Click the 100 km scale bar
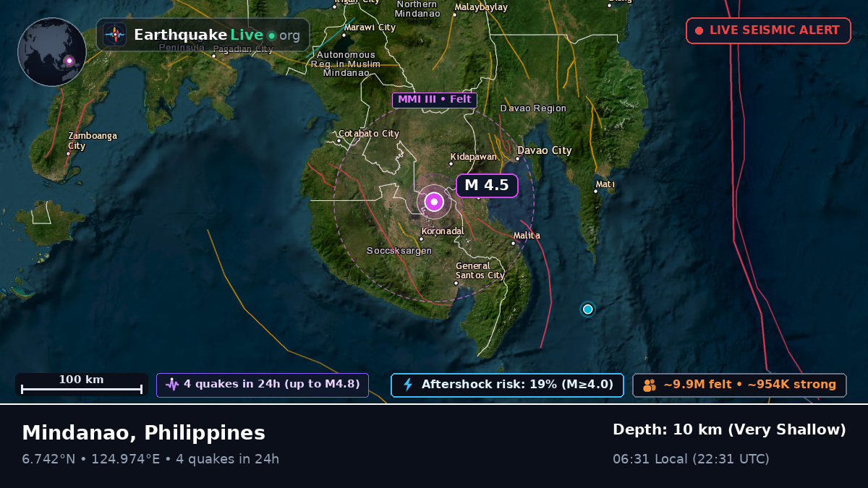The height and width of the screenshot is (488, 868). [82, 385]
